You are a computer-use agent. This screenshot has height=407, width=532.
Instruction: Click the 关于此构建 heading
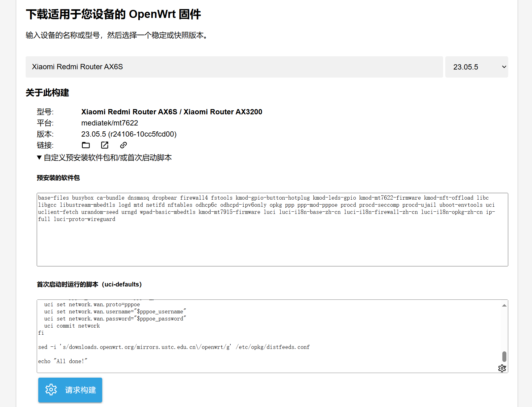coord(47,93)
